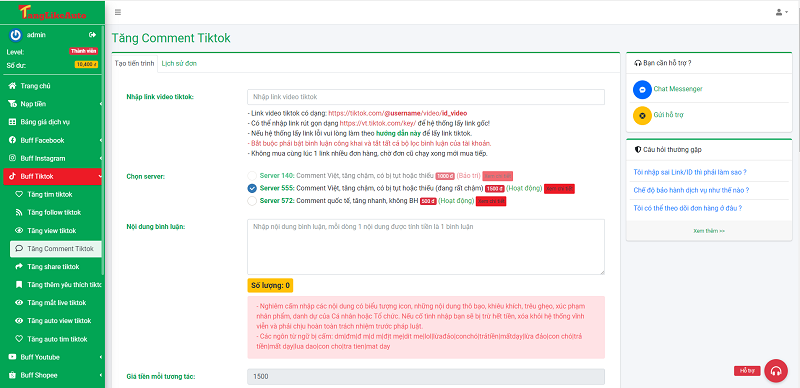
Task: Collapse the Buff Tiktok menu
Action: point(53,177)
